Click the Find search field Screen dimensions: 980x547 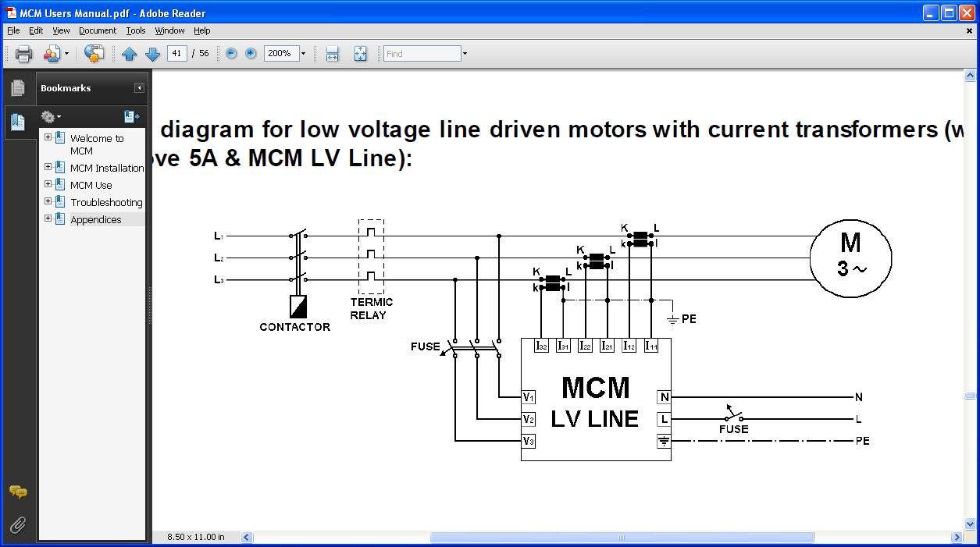422,54
